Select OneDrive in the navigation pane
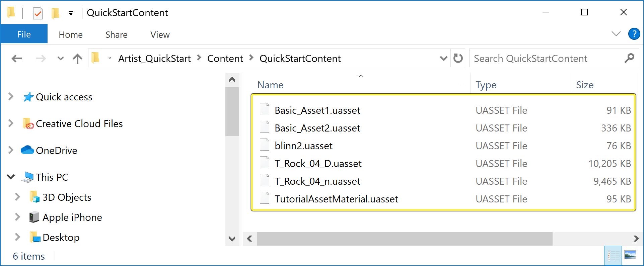644x266 pixels. click(x=56, y=151)
